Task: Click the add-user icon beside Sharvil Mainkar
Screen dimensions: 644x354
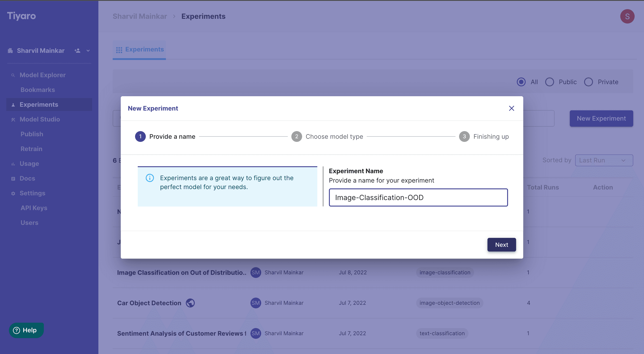Action: [77, 51]
